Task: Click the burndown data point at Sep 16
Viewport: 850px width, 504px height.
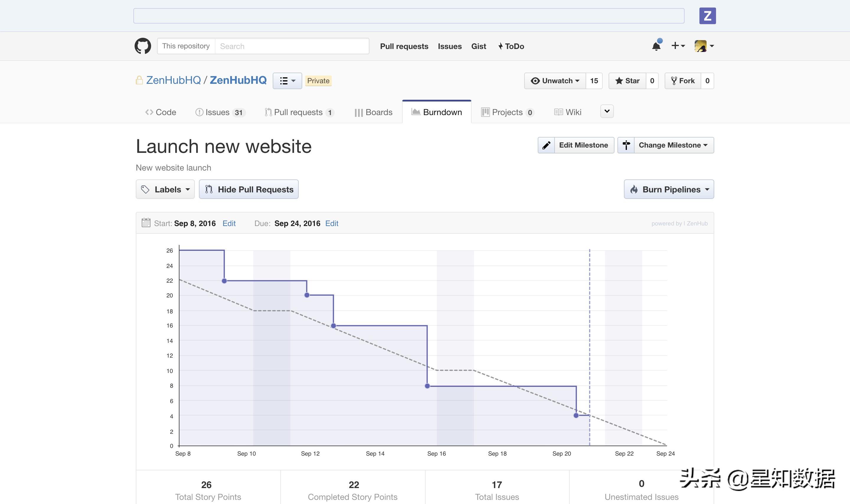Action: pyautogui.click(x=427, y=386)
